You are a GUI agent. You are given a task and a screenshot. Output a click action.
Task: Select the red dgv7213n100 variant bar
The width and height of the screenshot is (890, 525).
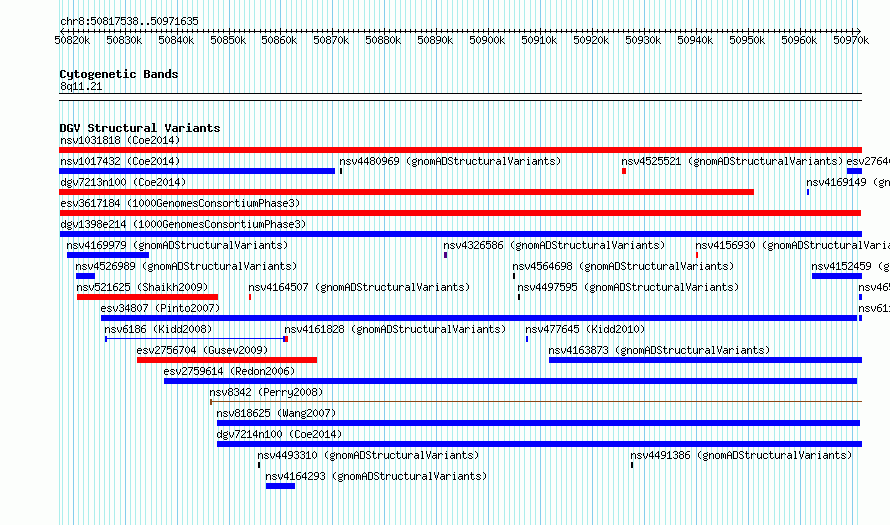pyautogui.click(x=406, y=192)
